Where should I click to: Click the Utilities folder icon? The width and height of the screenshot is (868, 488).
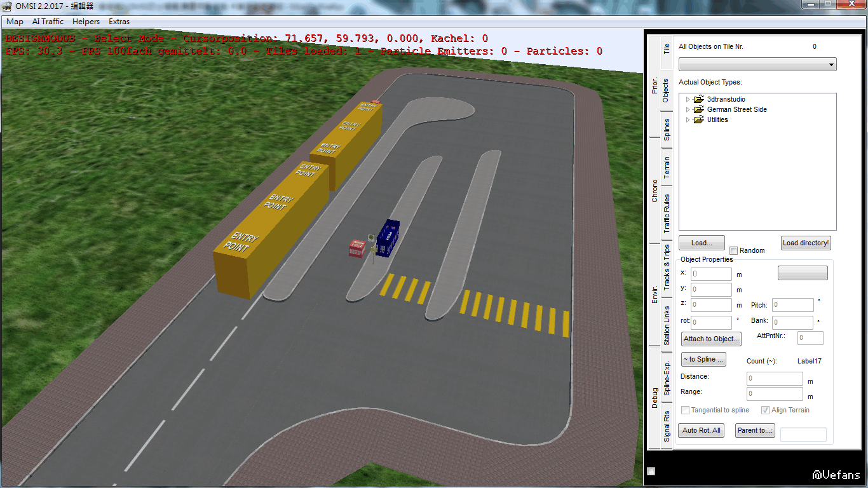click(698, 119)
